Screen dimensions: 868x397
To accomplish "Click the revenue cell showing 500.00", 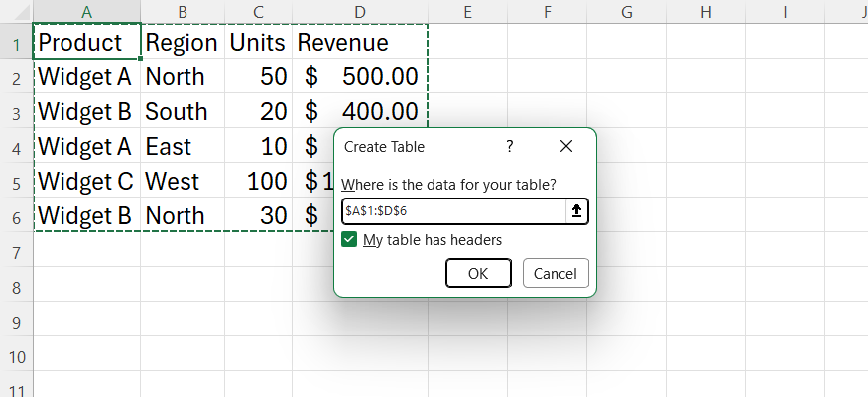I will point(360,76).
